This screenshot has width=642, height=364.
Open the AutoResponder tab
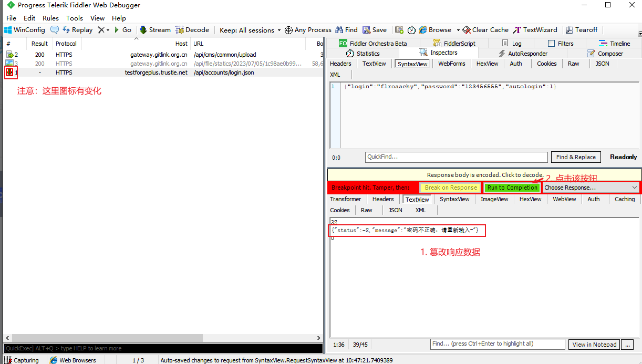coord(523,53)
